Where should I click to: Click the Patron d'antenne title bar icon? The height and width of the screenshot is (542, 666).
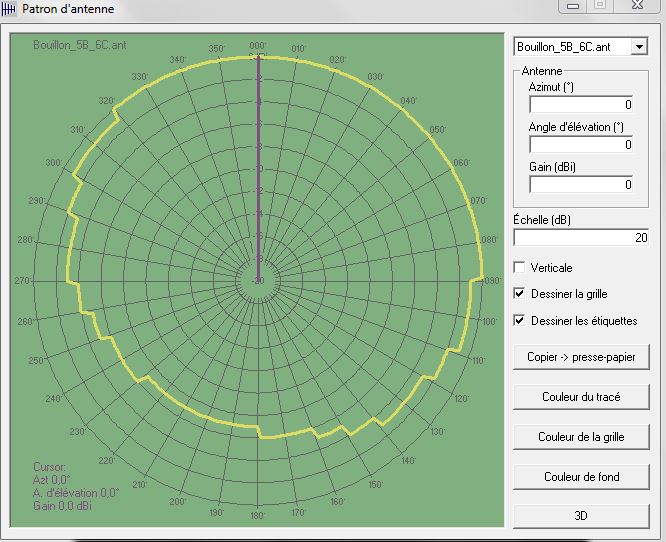click(8, 8)
